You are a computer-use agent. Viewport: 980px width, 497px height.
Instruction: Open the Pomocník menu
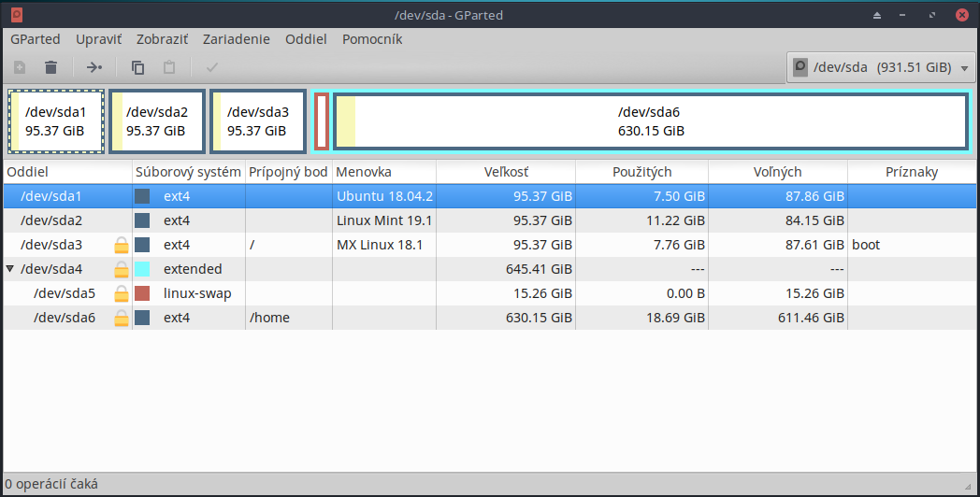(x=372, y=39)
